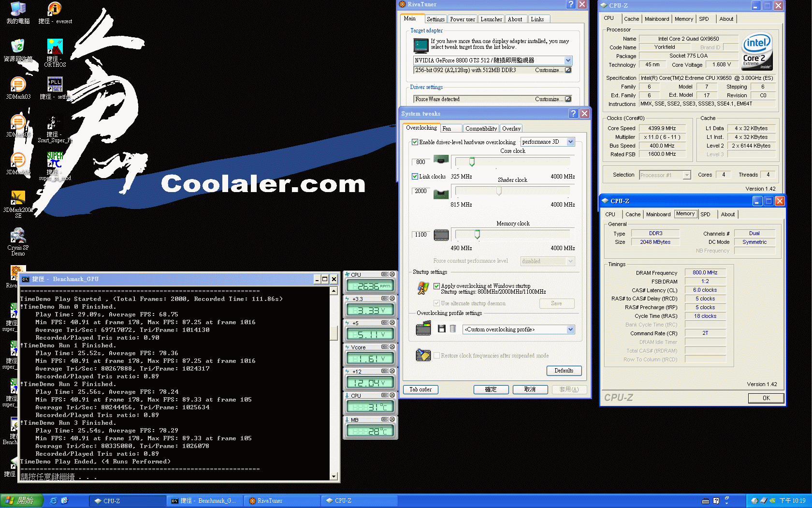Screen dimensions: 812x508
Task: Click the Internet Explorer quick launch icon
Action: point(53,501)
